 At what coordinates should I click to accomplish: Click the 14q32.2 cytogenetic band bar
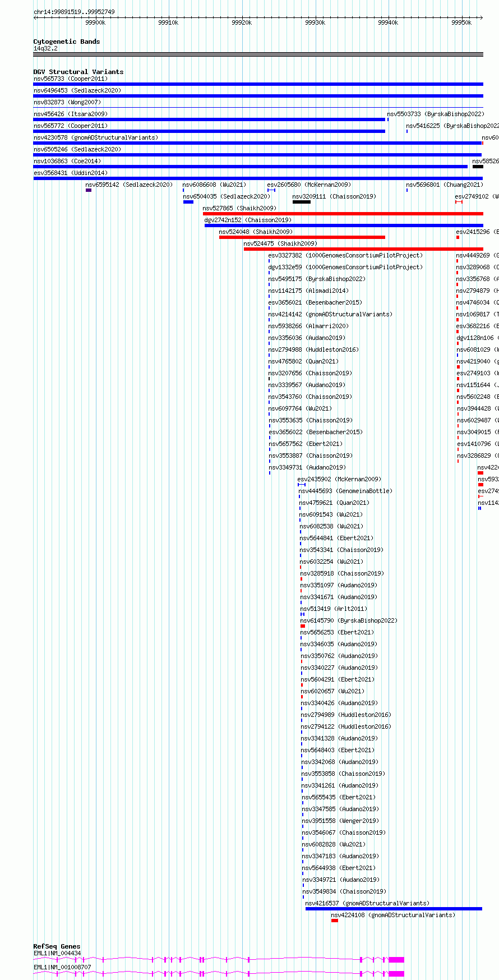click(258, 54)
